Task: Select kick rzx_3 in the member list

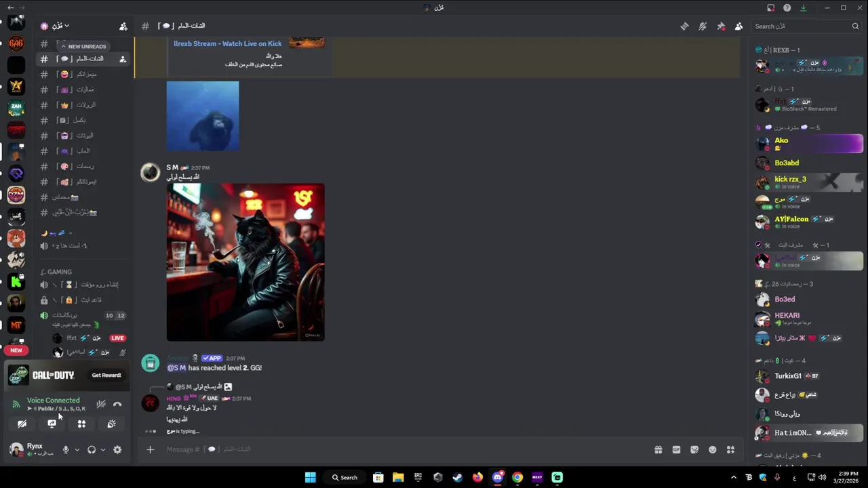Action: tap(808, 182)
